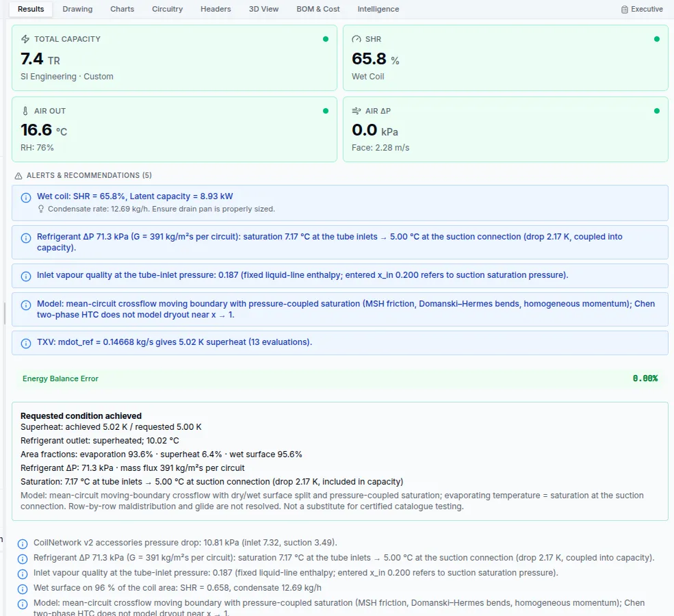This screenshot has width=674, height=616.
Task: Click the "RH: 76%" text
Action: click(37, 148)
